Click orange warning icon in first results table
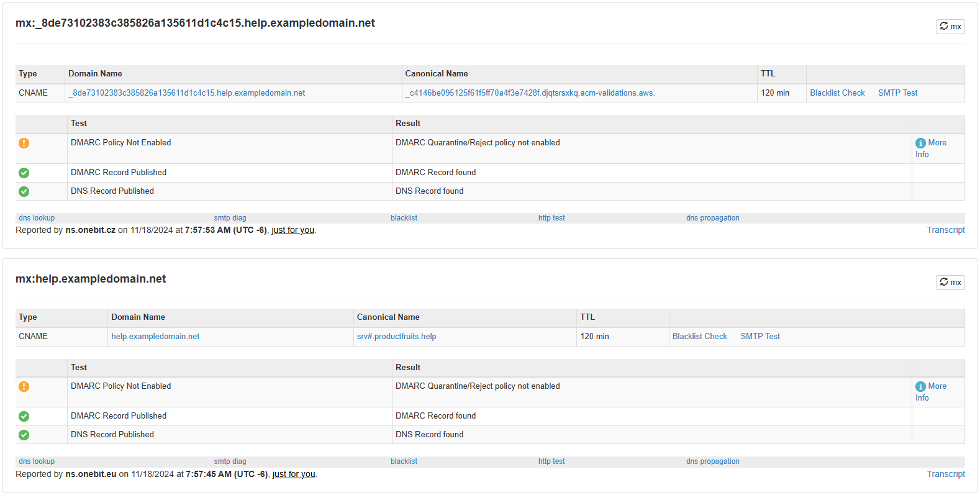The height and width of the screenshot is (495, 980). click(x=24, y=143)
